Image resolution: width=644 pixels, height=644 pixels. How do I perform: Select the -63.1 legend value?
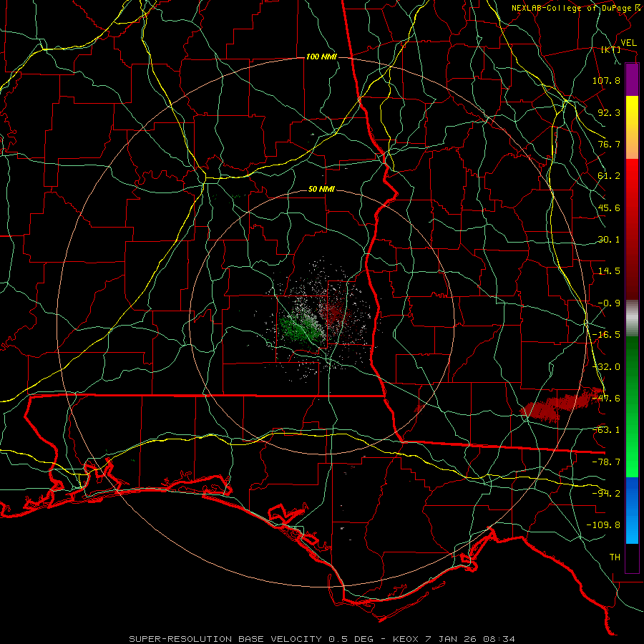click(606, 430)
